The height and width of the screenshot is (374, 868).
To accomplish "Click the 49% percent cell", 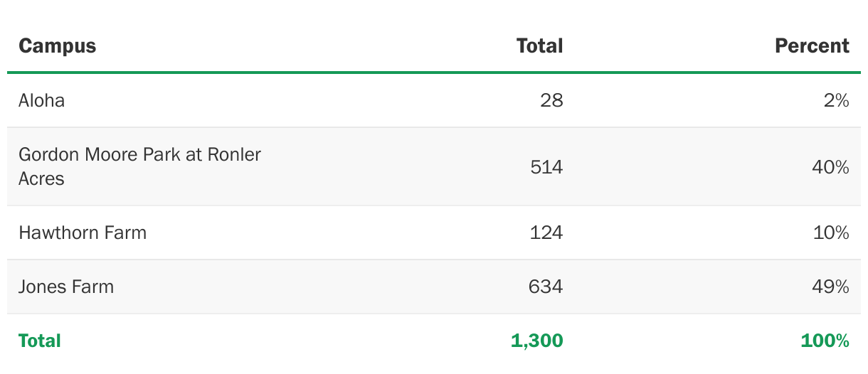I will [x=830, y=287].
